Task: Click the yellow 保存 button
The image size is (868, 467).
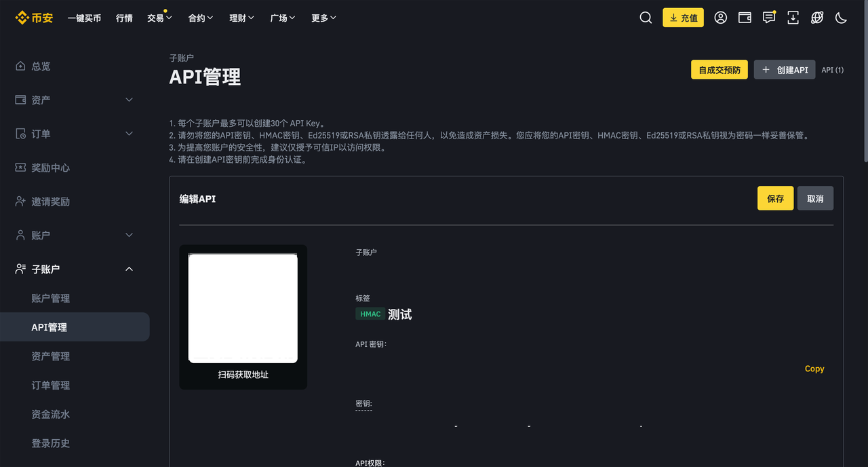Action: [775, 198]
